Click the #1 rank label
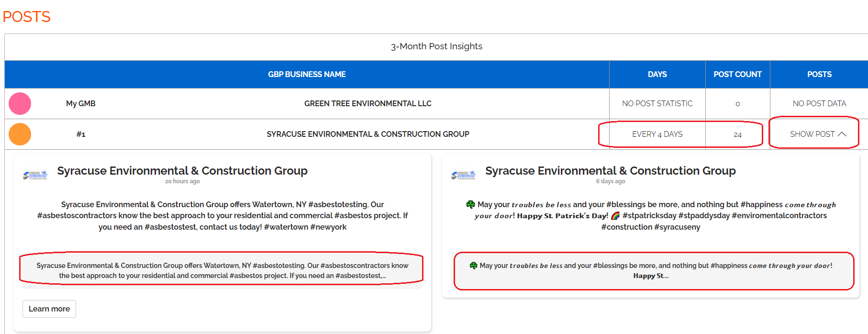Screen dimensions: 868x334 (81, 134)
